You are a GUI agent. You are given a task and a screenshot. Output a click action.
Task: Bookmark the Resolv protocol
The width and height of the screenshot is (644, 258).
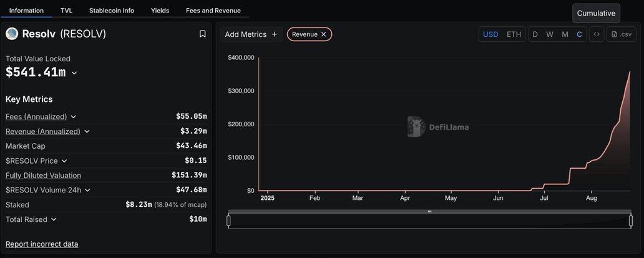coord(202,34)
